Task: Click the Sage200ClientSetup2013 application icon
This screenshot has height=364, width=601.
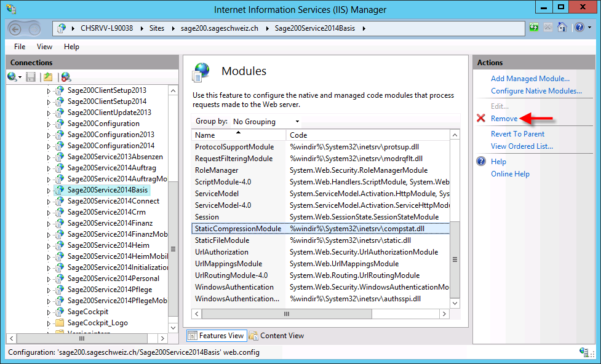Action: coord(60,90)
